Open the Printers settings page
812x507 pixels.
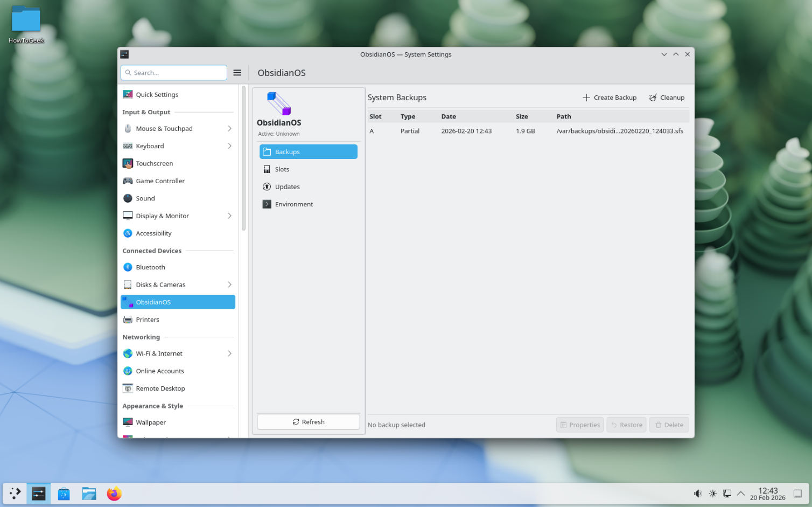tap(148, 320)
